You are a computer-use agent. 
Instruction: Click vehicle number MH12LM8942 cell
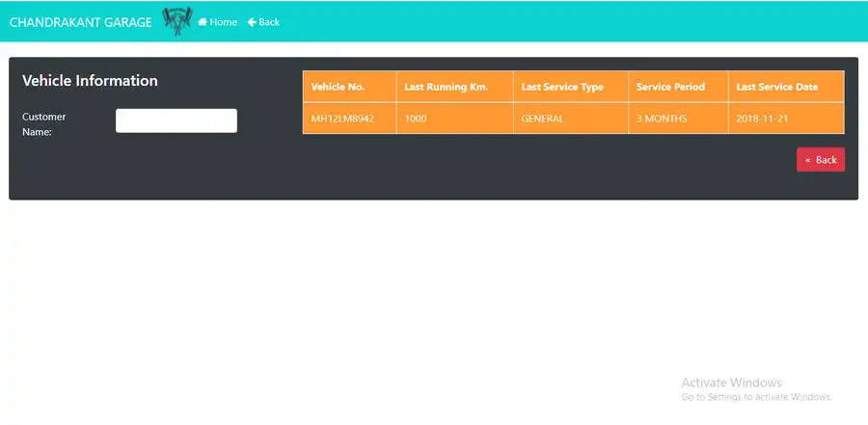[x=341, y=119]
